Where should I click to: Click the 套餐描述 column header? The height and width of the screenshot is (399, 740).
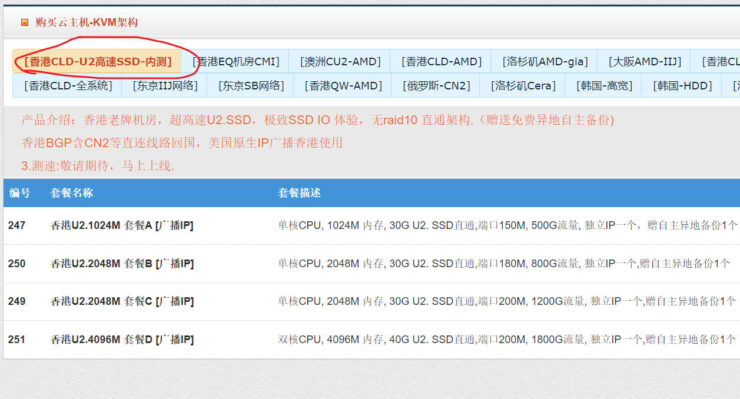coord(299,193)
